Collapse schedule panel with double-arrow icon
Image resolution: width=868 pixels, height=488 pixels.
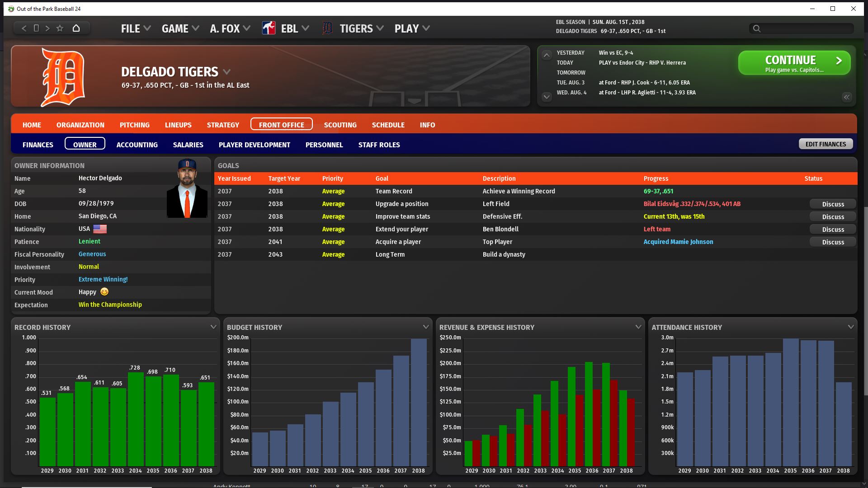846,97
